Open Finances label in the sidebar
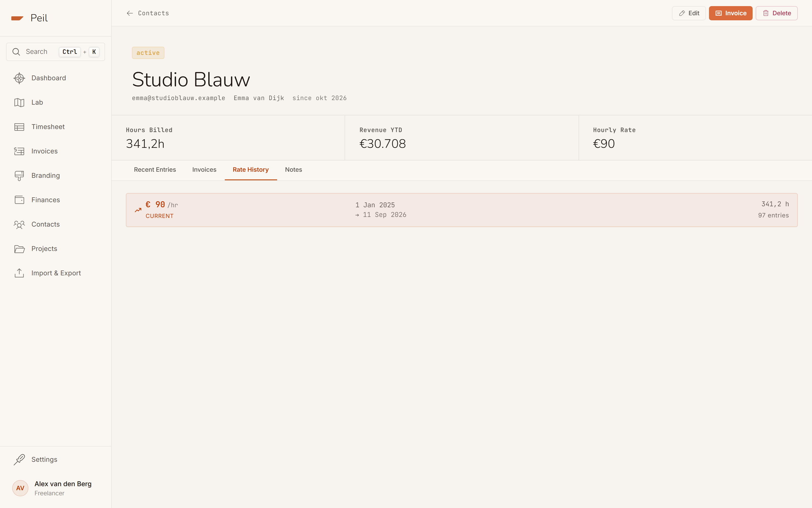The height and width of the screenshot is (508, 812). (x=46, y=200)
